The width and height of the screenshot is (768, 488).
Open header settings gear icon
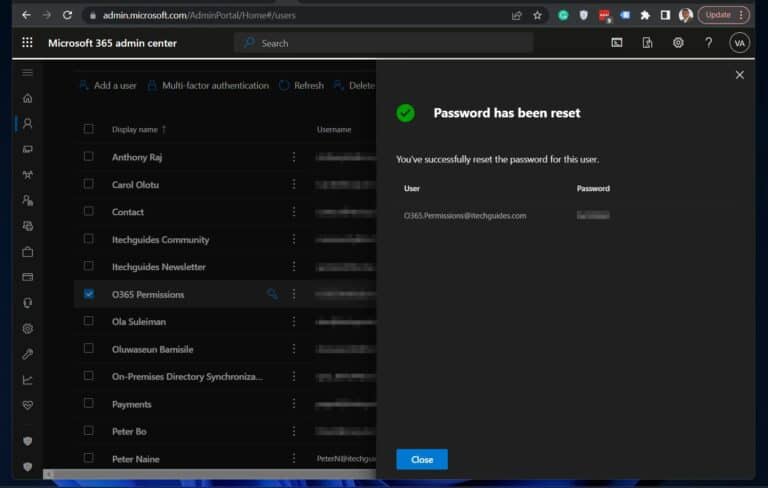(x=678, y=43)
